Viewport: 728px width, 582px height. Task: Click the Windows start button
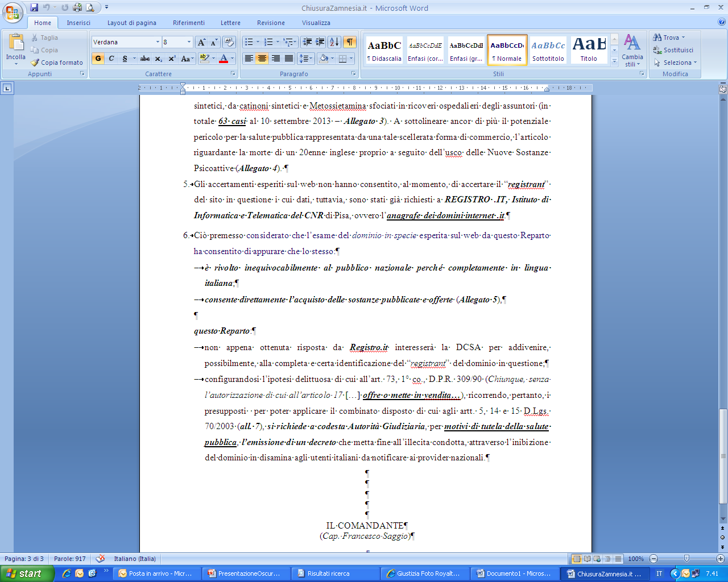(27, 573)
